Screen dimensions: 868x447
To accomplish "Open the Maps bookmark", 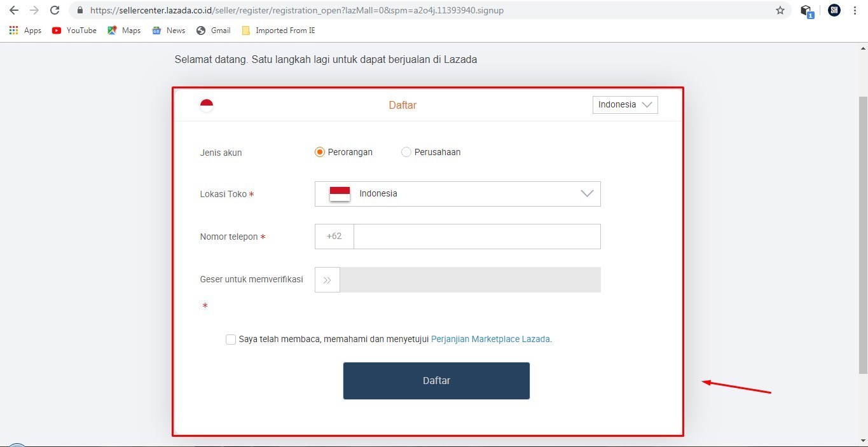I will (124, 31).
